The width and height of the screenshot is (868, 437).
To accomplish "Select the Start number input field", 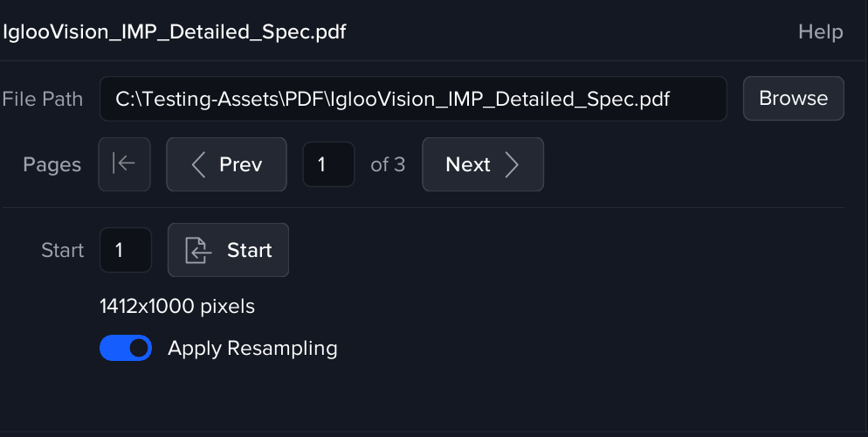I will 126,251.
